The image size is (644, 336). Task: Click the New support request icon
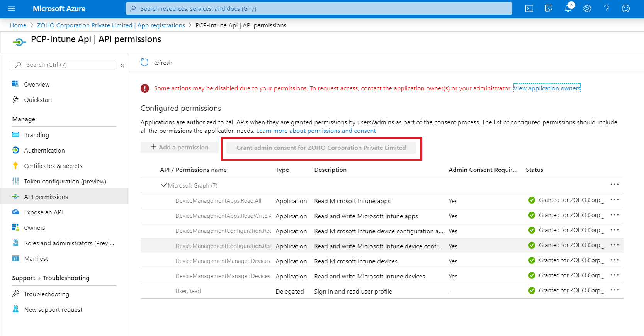coord(15,309)
